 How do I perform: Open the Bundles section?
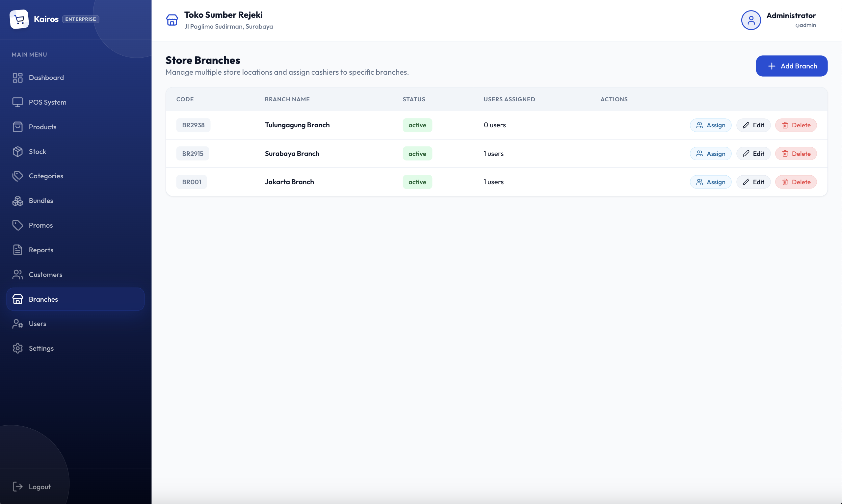pyautogui.click(x=75, y=201)
